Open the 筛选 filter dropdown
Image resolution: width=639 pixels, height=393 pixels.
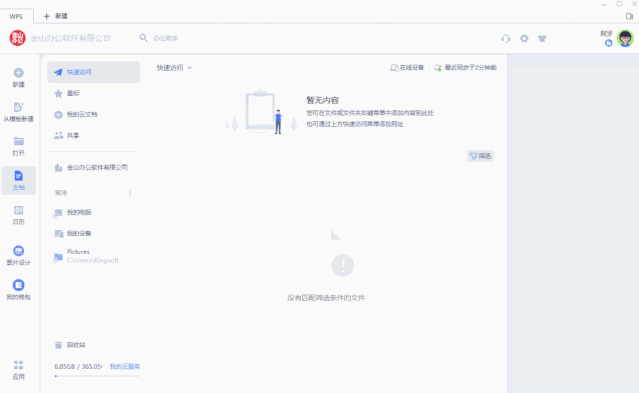click(480, 156)
